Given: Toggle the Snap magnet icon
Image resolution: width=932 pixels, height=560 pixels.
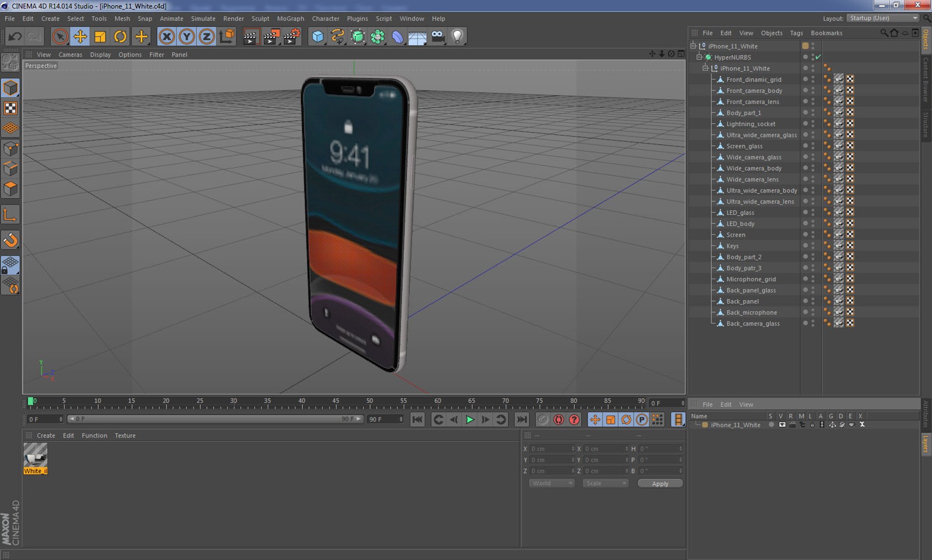Looking at the screenshot, I should pyautogui.click(x=10, y=240).
